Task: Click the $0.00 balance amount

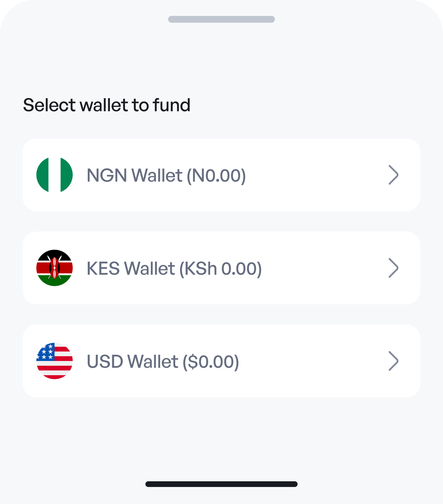Action: [x=211, y=362]
